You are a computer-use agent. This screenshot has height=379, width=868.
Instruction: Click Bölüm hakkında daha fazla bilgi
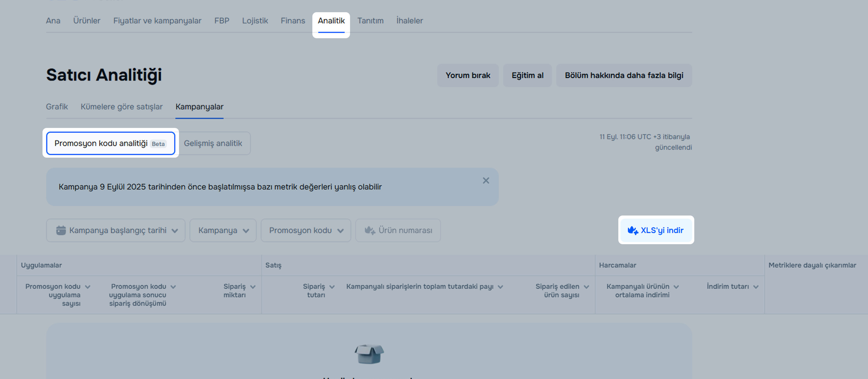click(624, 75)
